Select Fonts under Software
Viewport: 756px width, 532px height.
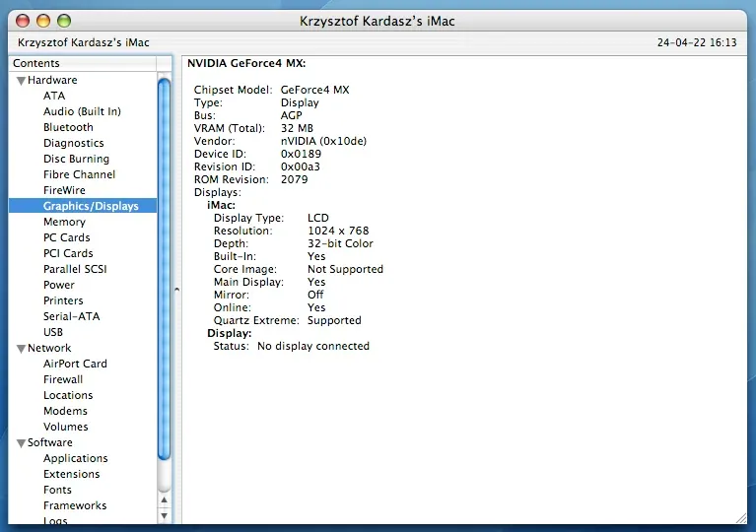pos(57,490)
